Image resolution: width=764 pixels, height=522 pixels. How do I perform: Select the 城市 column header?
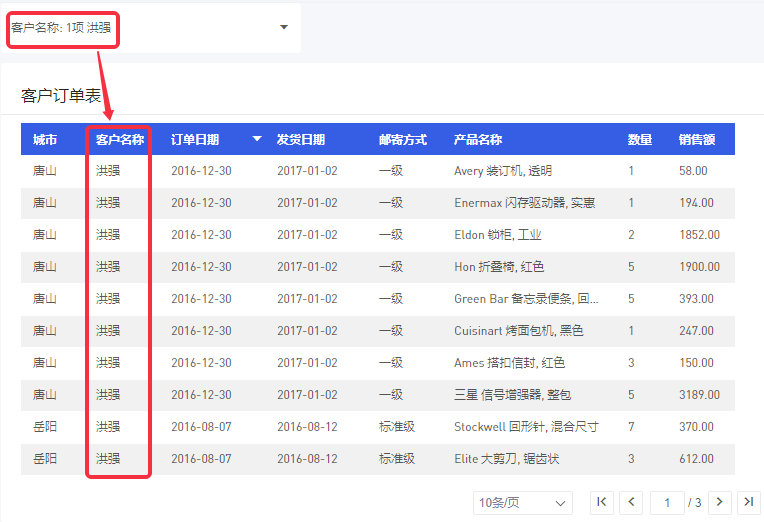click(x=45, y=140)
